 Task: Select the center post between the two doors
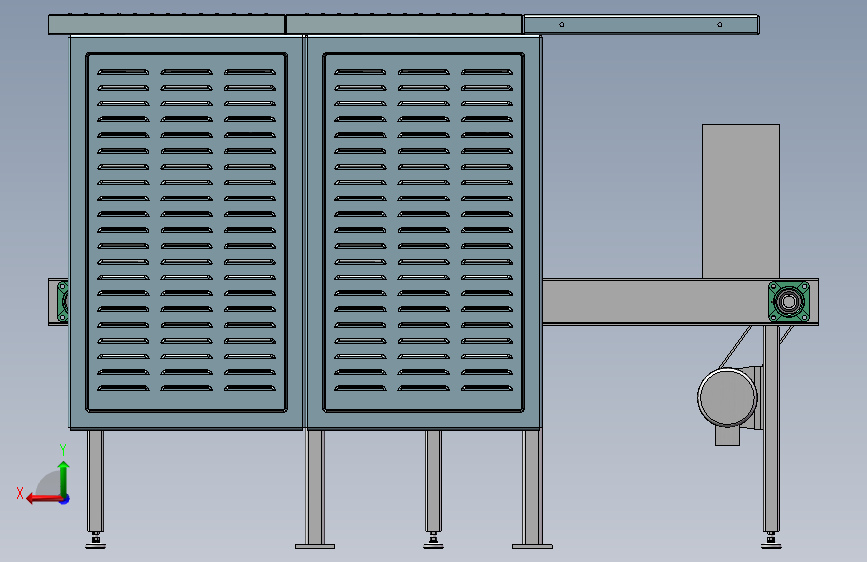click(305, 232)
